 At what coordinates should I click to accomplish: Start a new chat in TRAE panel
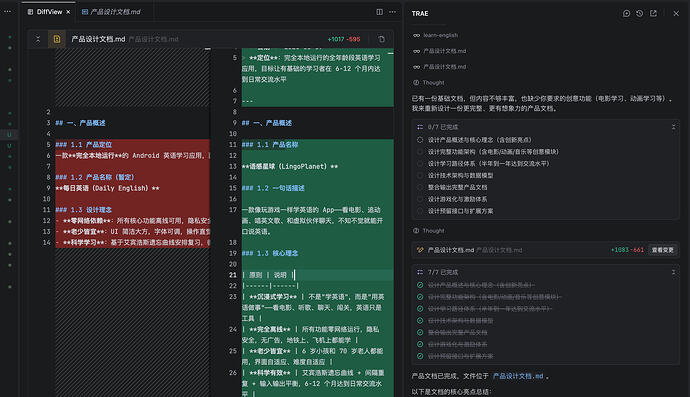pos(626,14)
